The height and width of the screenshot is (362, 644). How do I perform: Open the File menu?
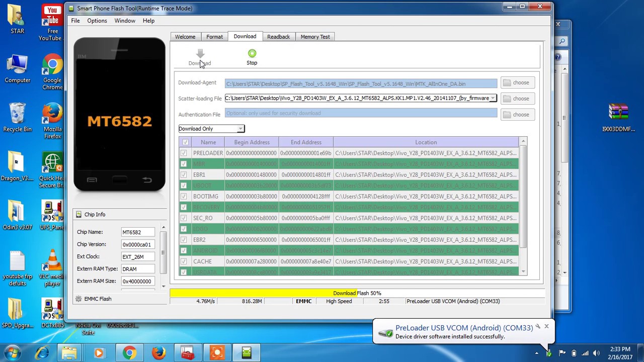75,21
